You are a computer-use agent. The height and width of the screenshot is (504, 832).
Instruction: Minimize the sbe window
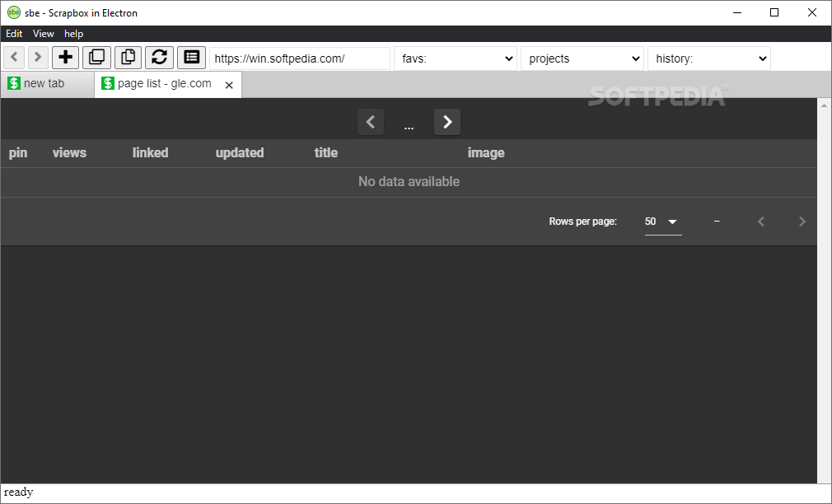tap(737, 12)
